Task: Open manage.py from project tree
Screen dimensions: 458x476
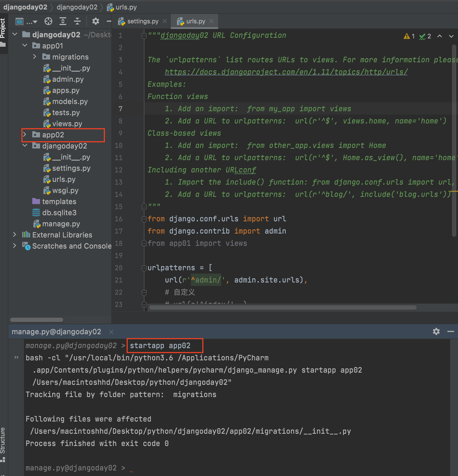Action: [56, 224]
